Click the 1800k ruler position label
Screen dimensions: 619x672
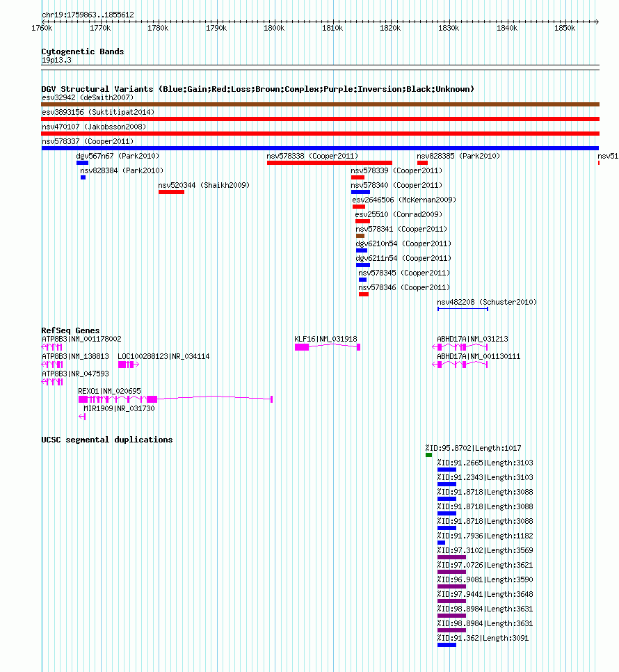(274, 29)
